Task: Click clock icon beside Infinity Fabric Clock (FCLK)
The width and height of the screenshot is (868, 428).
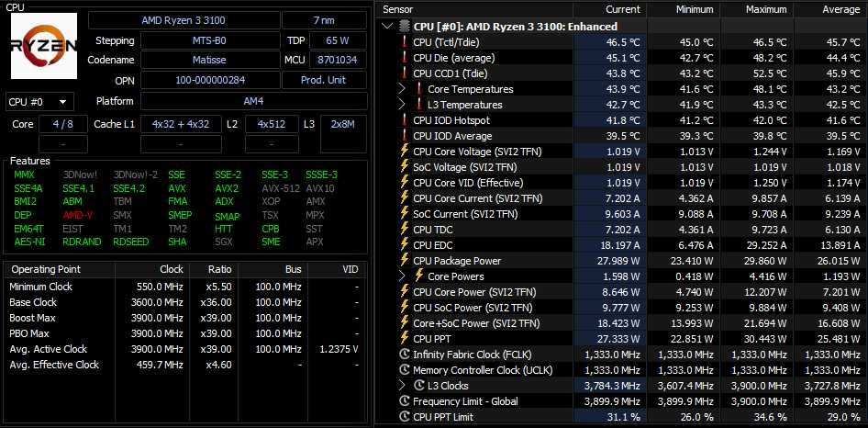Action: point(404,355)
